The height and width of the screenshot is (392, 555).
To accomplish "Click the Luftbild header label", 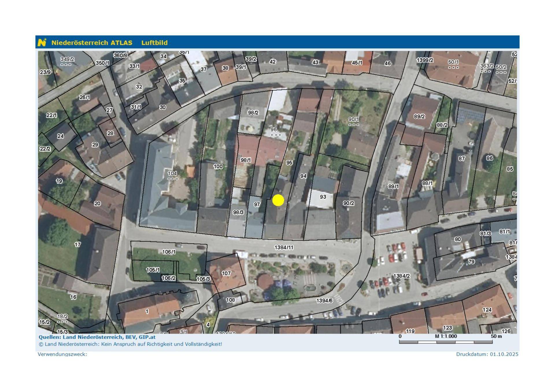I will click(154, 43).
